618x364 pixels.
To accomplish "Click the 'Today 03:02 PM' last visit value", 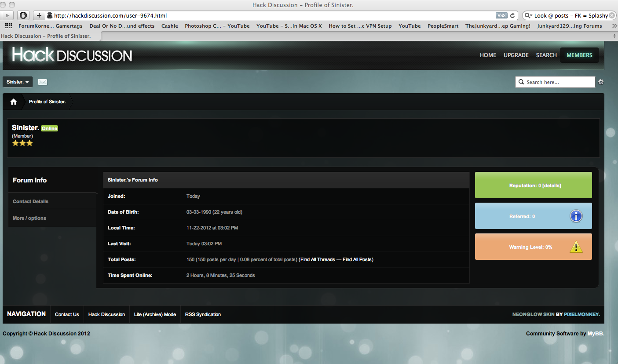I will [x=204, y=244].
